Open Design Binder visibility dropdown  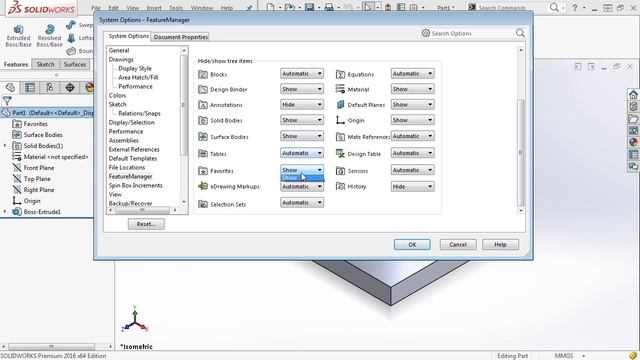click(x=302, y=89)
